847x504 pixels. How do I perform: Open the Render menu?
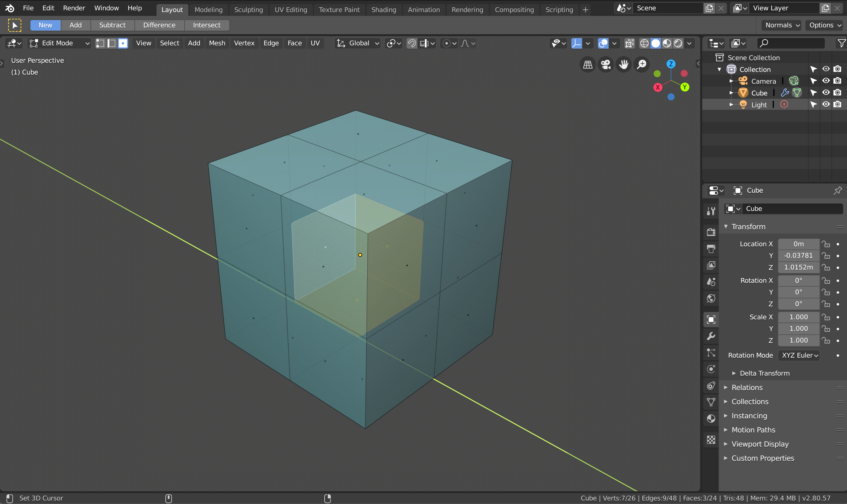click(x=74, y=8)
